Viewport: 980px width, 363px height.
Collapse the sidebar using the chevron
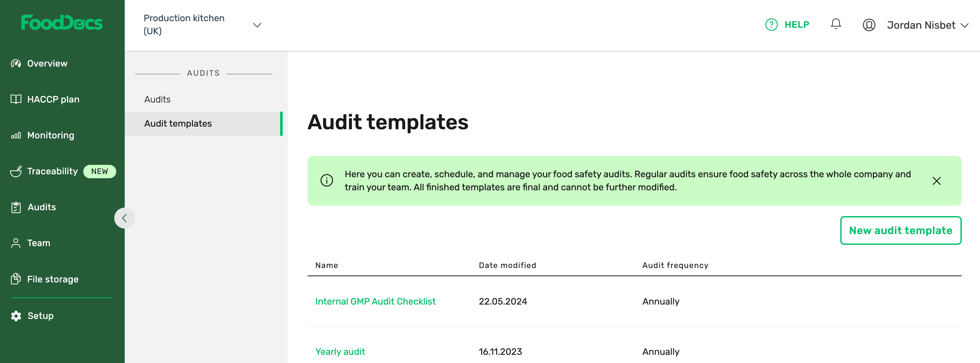124,218
